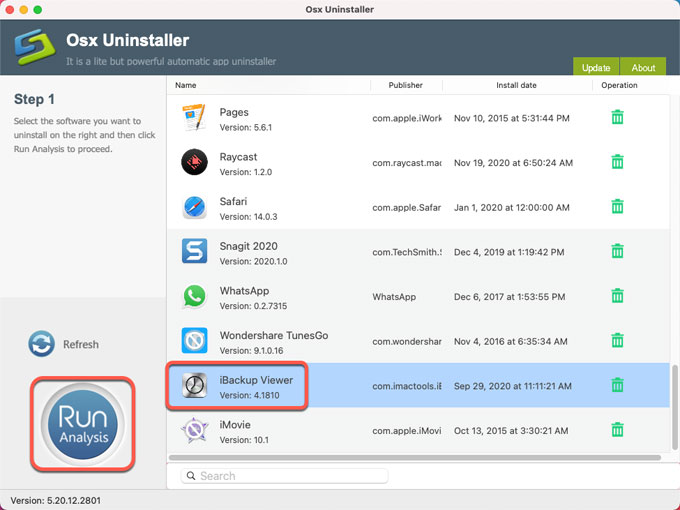Click the trash icon for Snagit 2020

[x=617, y=251]
